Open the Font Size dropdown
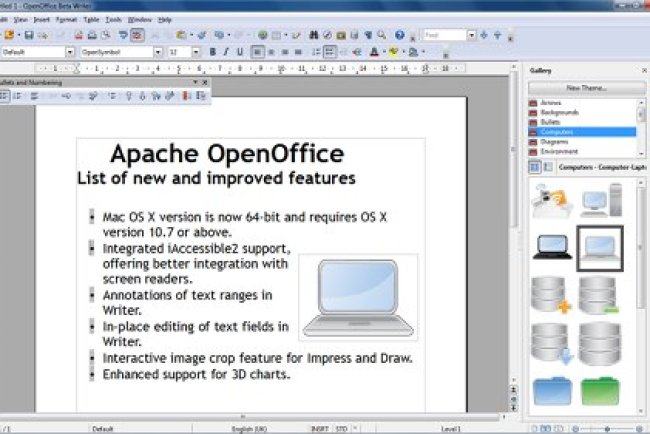This screenshot has height=434, width=650. point(196,52)
